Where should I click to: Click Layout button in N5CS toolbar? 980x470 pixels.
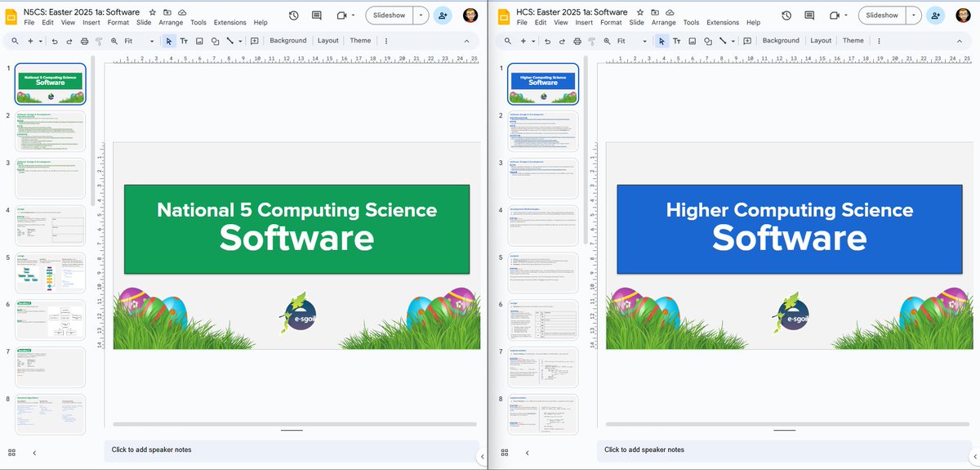coord(328,41)
